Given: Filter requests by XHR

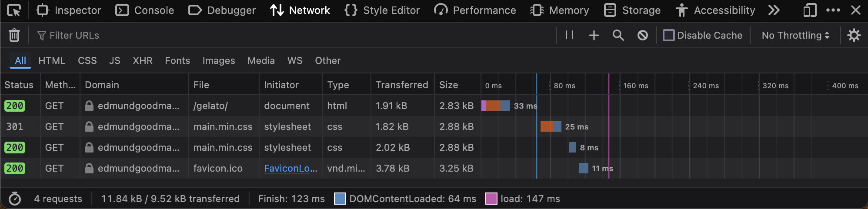Looking at the screenshot, I should click(143, 61).
